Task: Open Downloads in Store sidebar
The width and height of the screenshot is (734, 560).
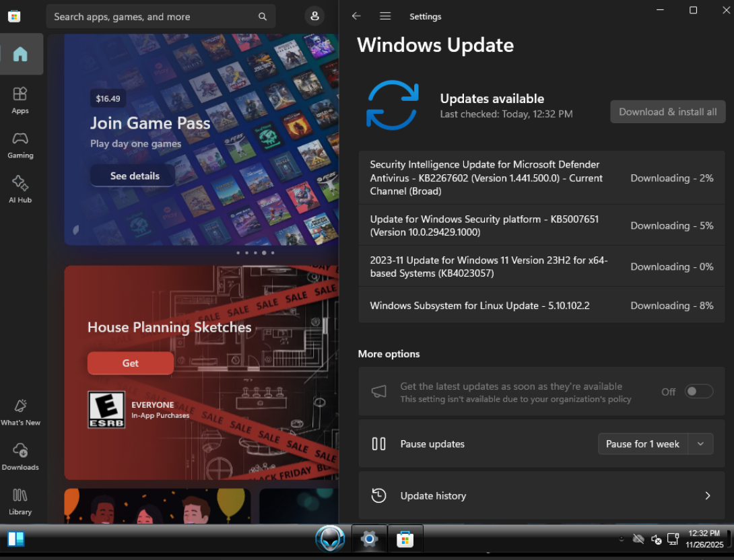Action: click(x=20, y=456)
